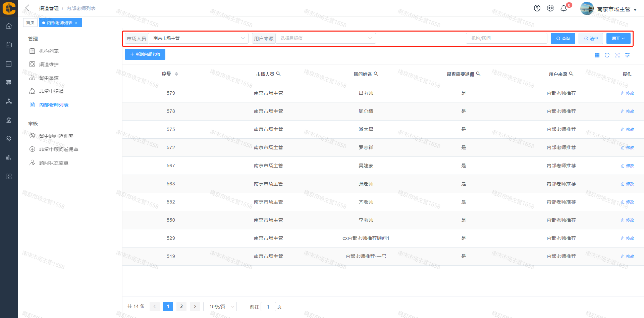Screen dimensions: 644x318
Task: Click the search icon next to 顾问姓名
Action: tap(376, 74)
